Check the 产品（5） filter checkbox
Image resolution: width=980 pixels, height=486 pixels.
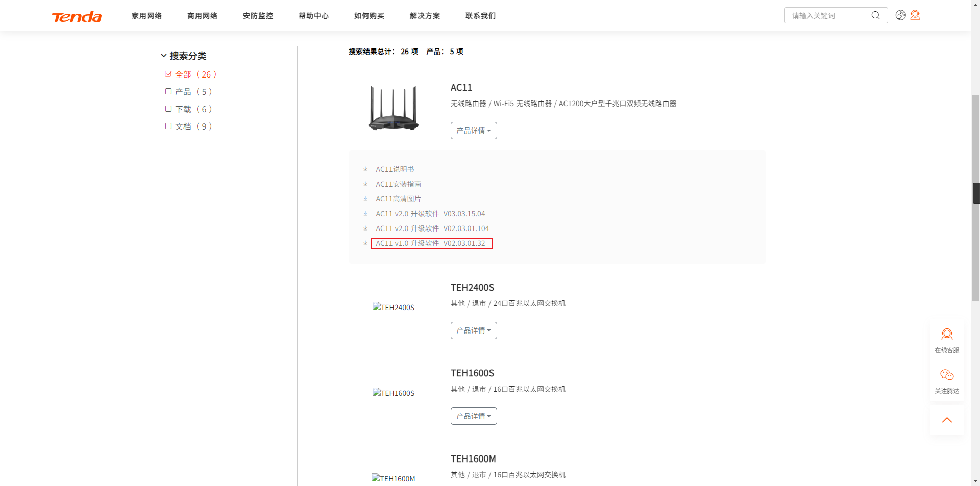coord(168,91)
